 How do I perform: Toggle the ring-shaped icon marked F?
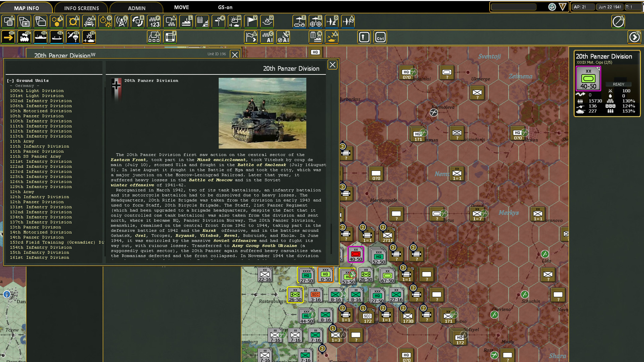click(73, 21)
